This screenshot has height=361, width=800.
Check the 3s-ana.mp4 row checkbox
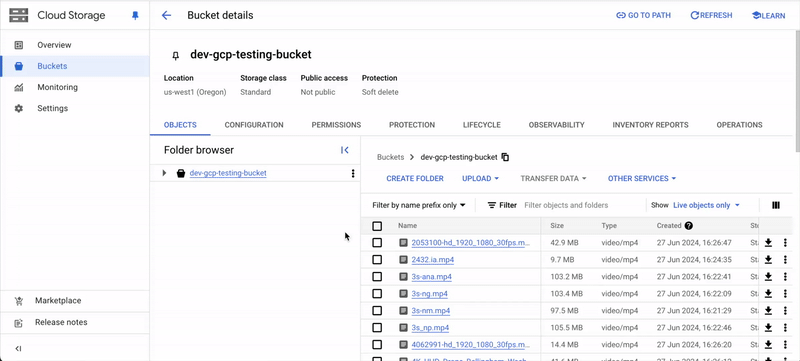point(377,277)
